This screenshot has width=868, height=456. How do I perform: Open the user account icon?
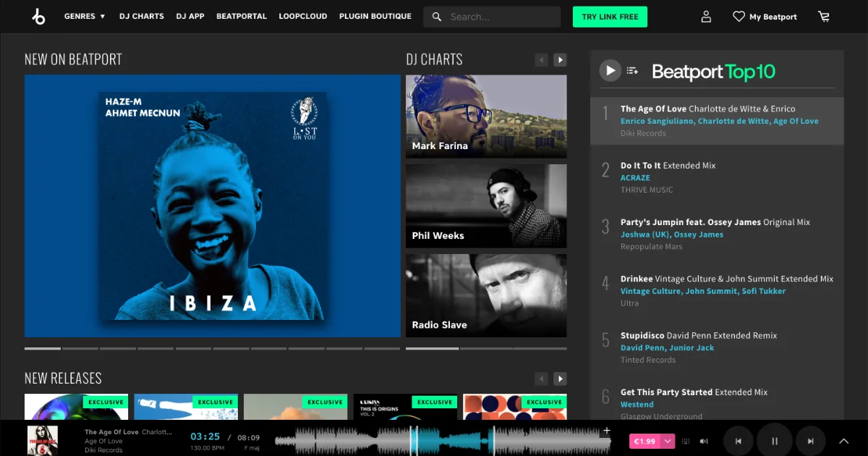[706, 17]
